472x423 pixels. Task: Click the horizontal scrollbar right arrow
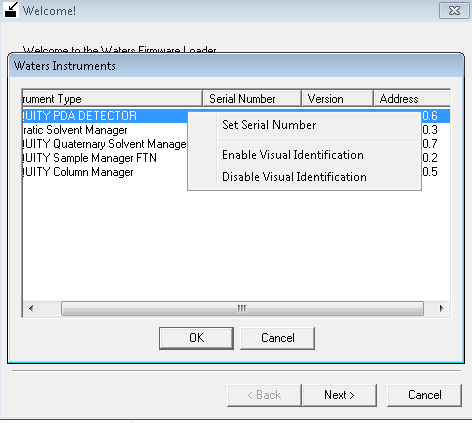pyautogui.click(x=442, y=308)
